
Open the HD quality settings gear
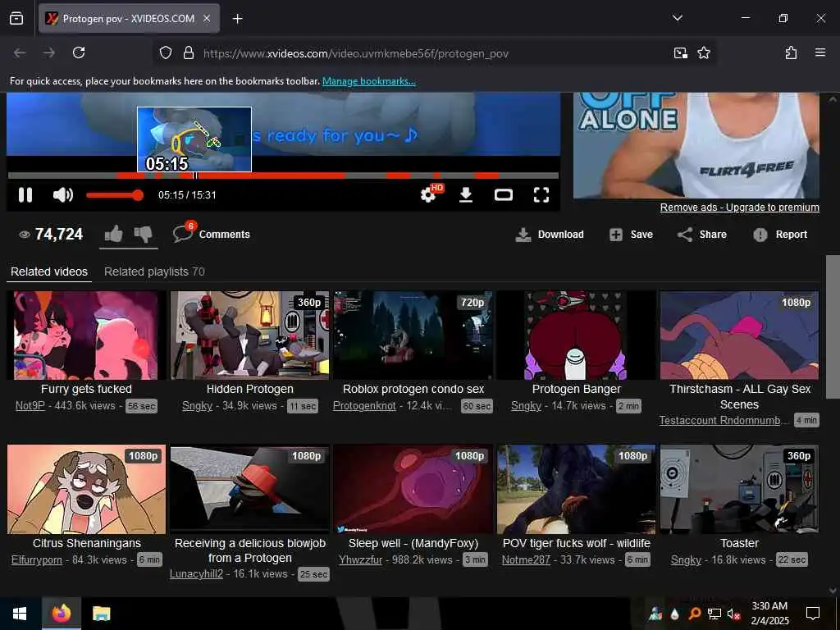pyautogui.click(x=428, y=194)
